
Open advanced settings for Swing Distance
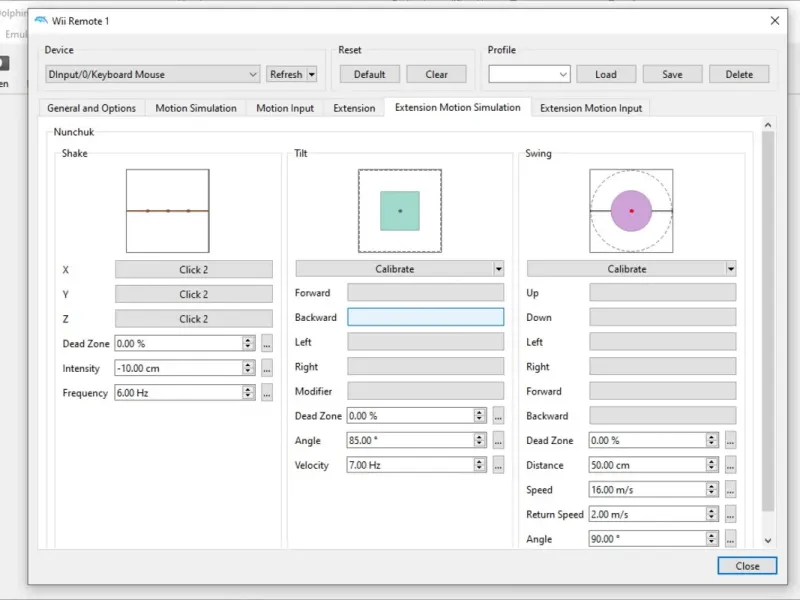(x=731, y=465)
